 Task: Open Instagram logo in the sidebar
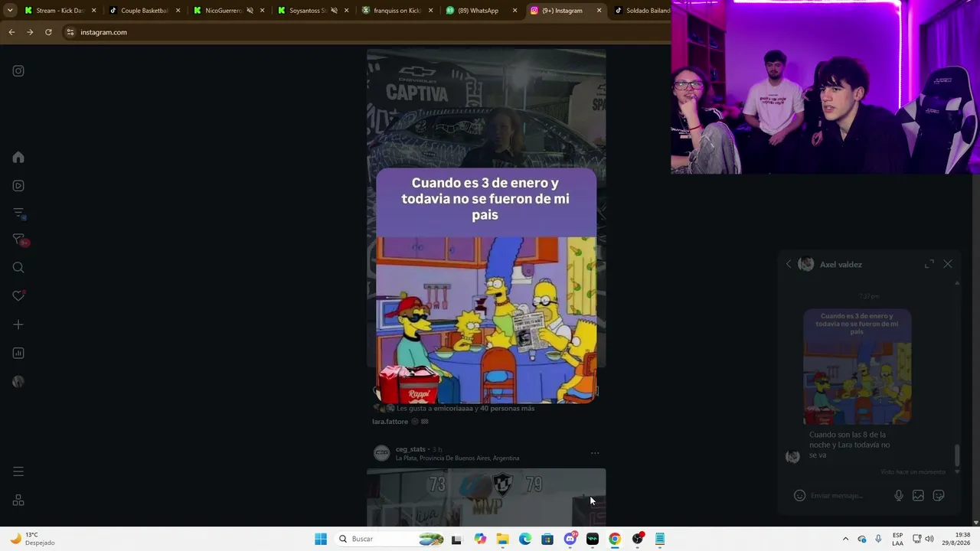click(x=18, y=71)
